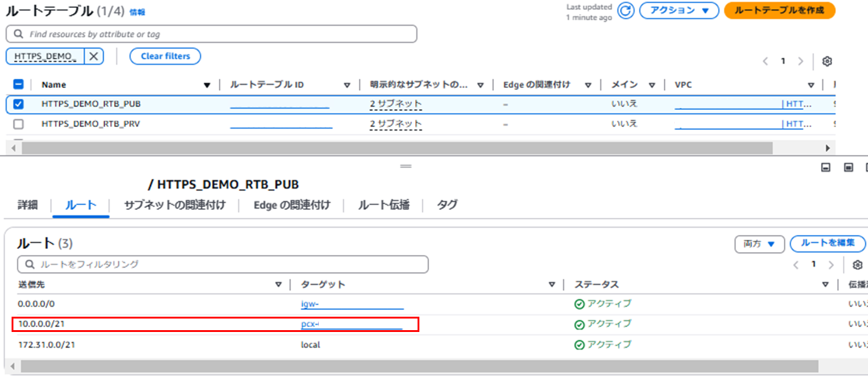The image size is (868, 382).
Task: Click the routes horizontal scrollbar
Action: pyautogui.click(x=419, y=366)
